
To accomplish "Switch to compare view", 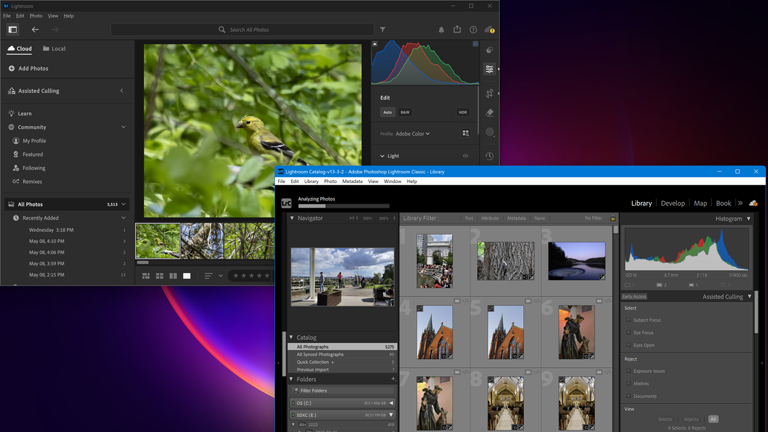I will tap(173, 276).
